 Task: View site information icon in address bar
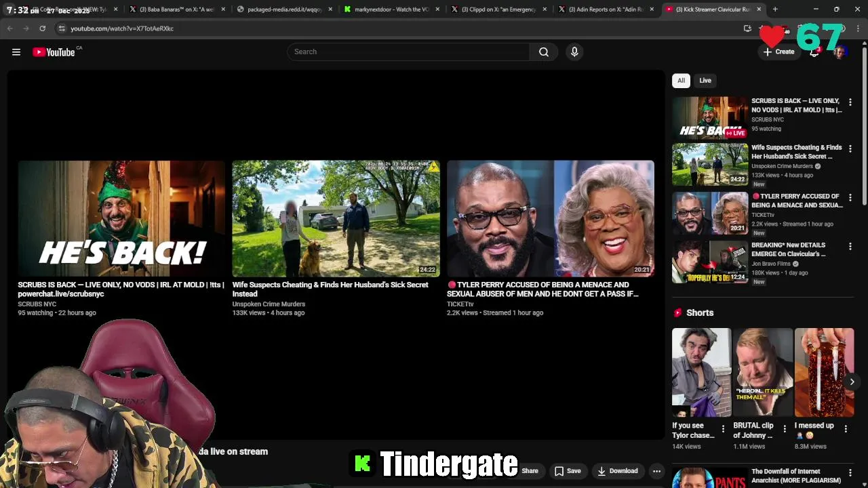click(x=62, y=28)
